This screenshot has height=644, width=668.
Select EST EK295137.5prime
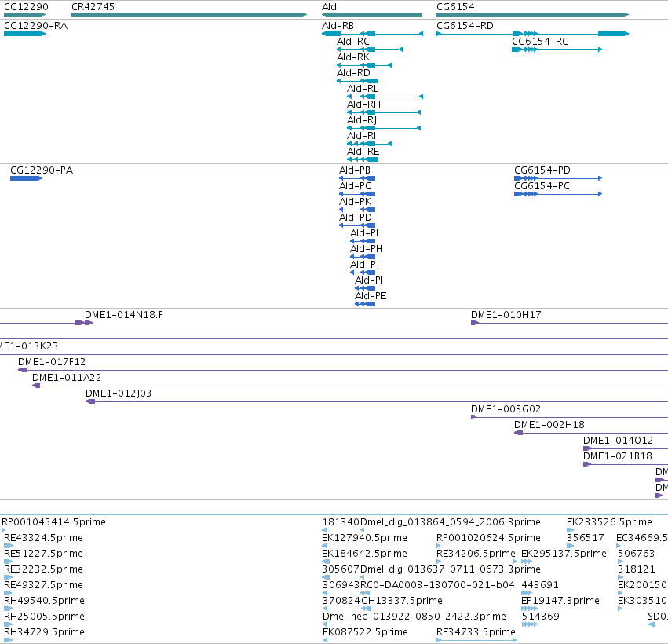pyautogui.click(x=564, y=554)
